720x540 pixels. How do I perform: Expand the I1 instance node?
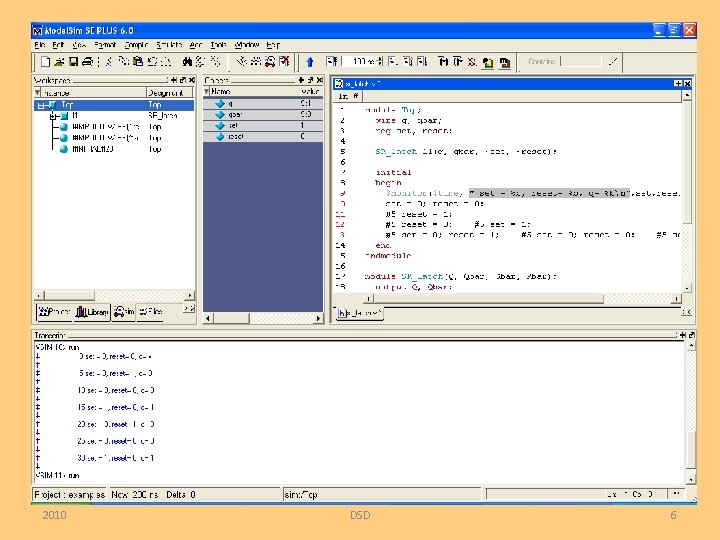click(52, 115)
